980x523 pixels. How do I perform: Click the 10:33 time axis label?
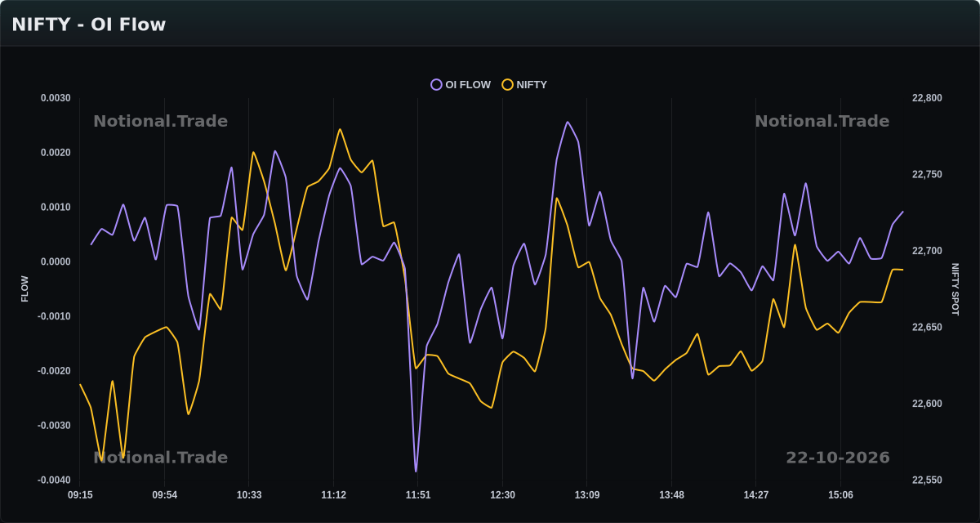coord(249,495)
